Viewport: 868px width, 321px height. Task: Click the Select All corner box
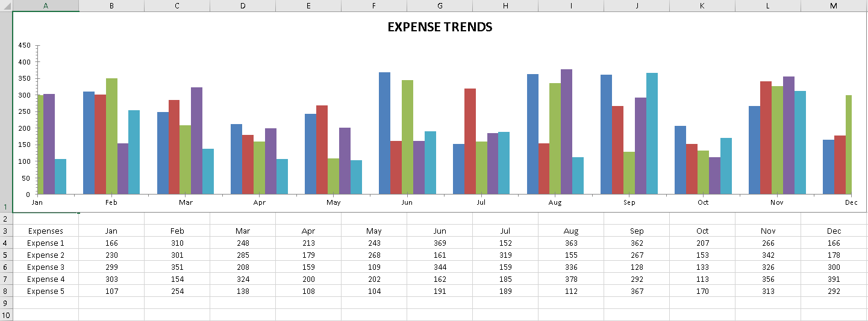[x=6, y=5]
